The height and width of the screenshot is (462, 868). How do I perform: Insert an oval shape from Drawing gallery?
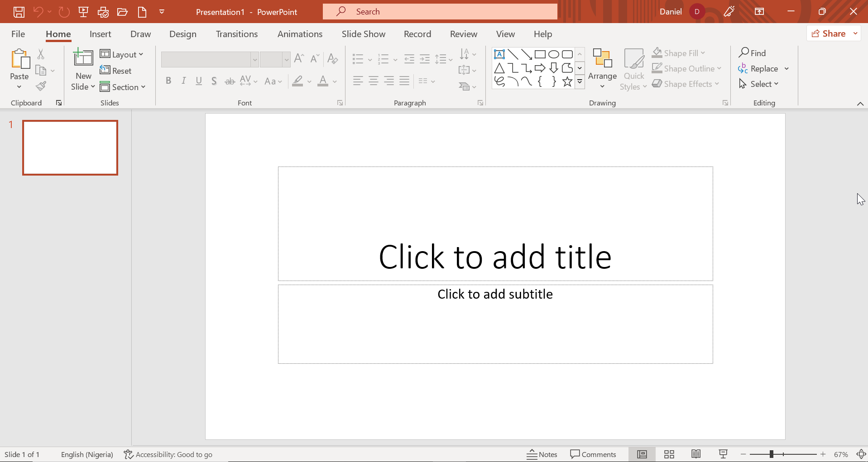coord(554,54)
